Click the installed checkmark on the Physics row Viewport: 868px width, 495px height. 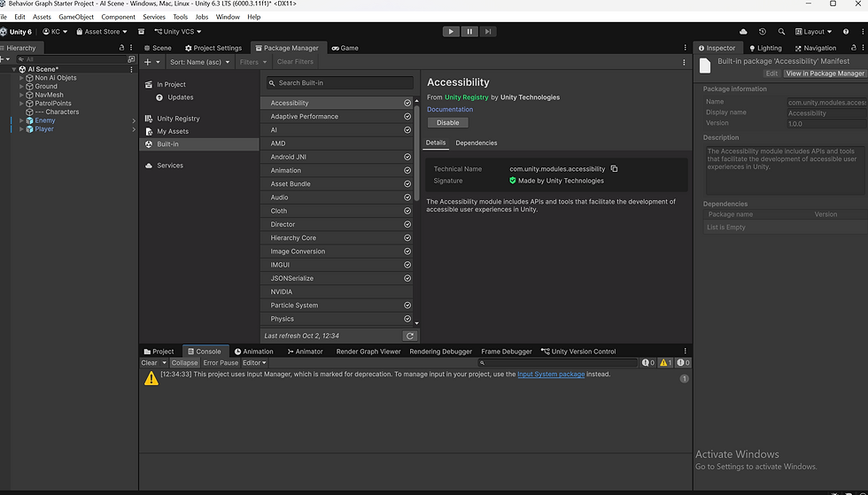click(407, 319)
